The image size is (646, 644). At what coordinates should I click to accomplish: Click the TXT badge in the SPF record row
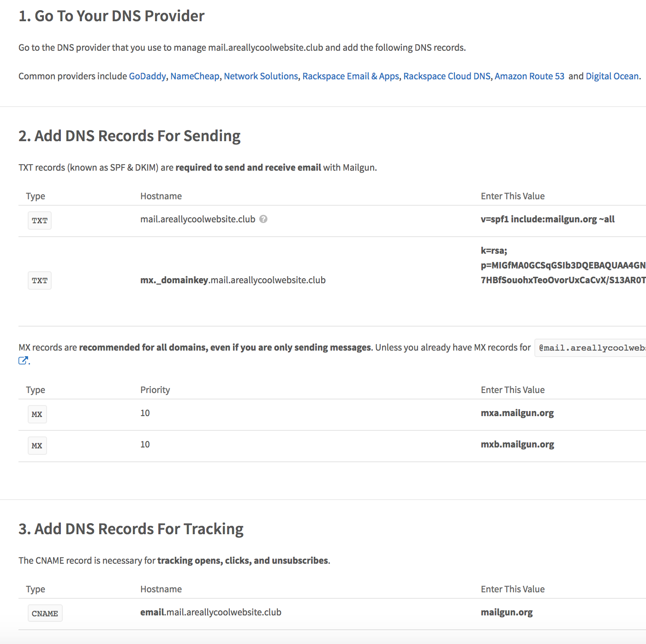[40, 221]
